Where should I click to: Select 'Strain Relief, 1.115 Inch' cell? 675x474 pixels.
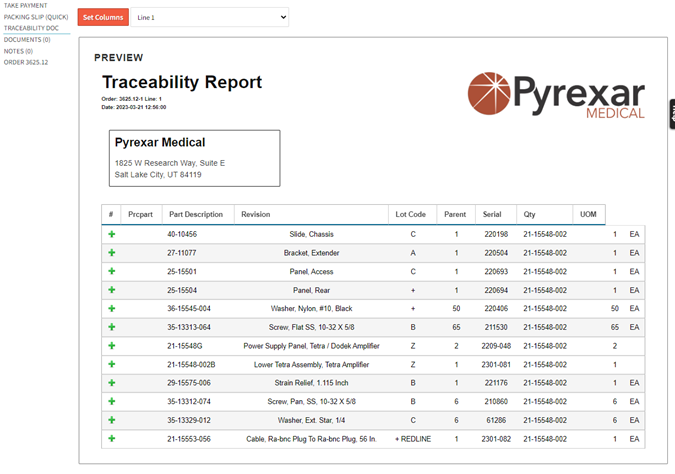click(311, 383)
